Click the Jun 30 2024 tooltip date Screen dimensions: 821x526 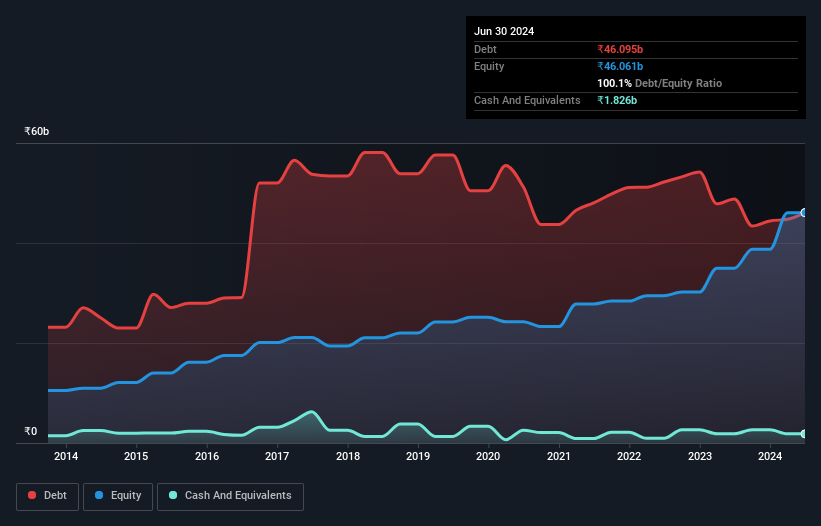[504, 31]
